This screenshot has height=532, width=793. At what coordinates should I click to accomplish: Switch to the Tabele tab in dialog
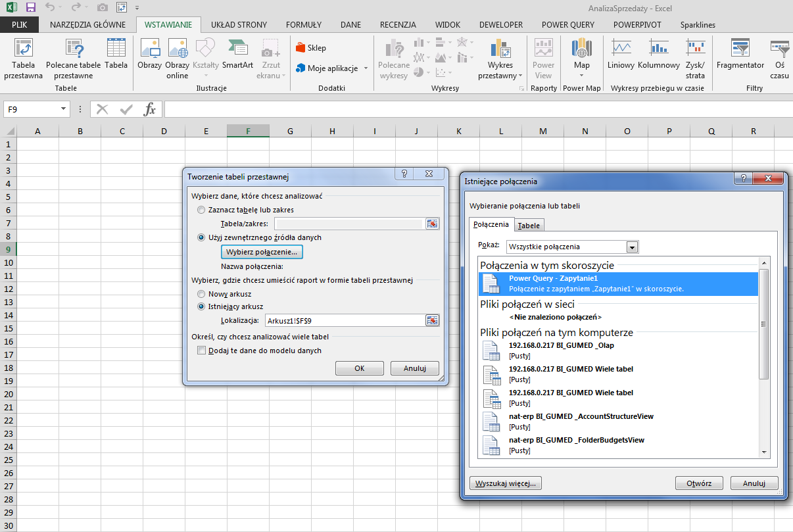[529, 225]
